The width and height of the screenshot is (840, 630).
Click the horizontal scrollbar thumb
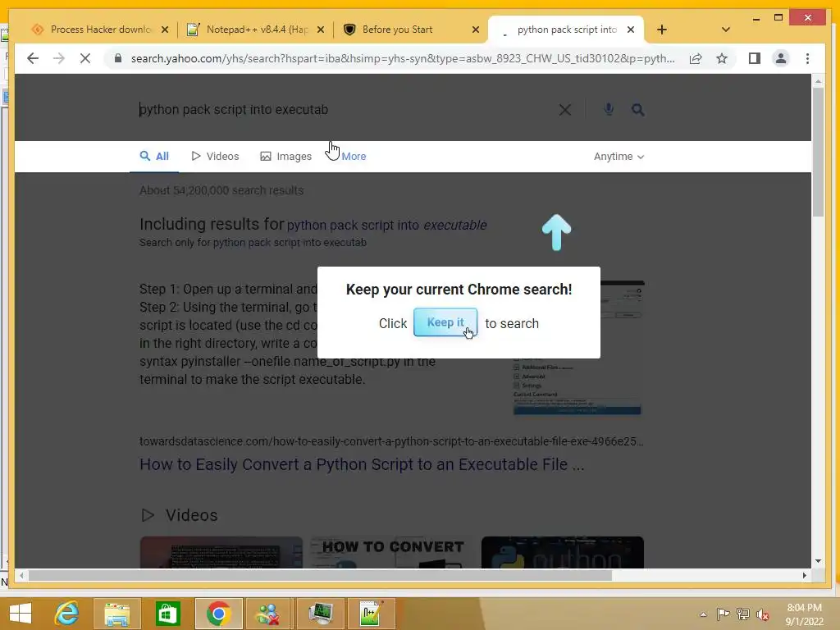click(321, 575)
